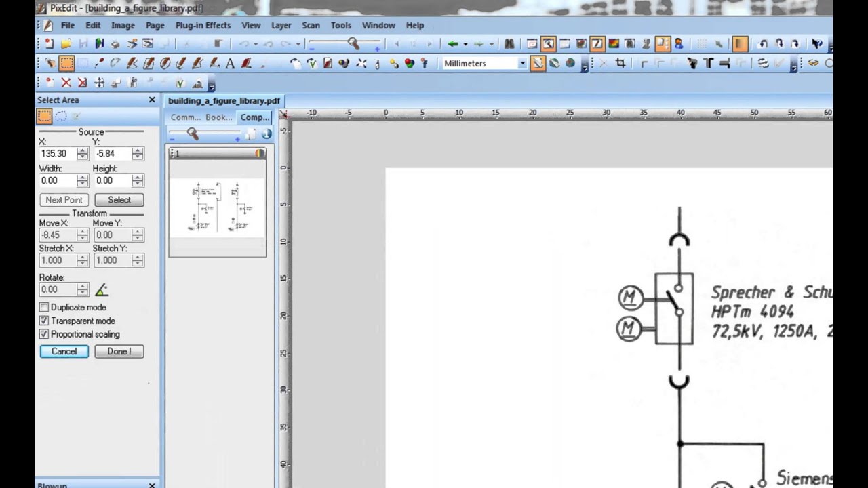Select the building_a_figure_library.pdf document tab
868x488 pixels.
pos(224,100)
